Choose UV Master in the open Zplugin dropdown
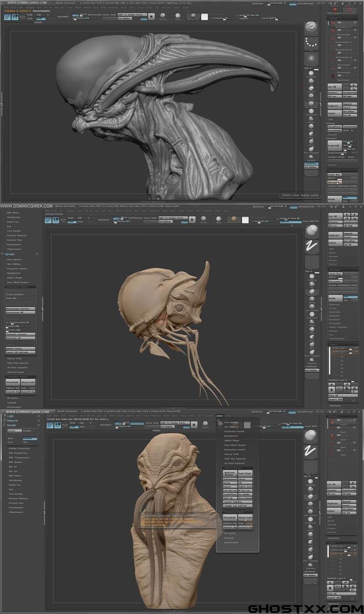 (230, 533)
